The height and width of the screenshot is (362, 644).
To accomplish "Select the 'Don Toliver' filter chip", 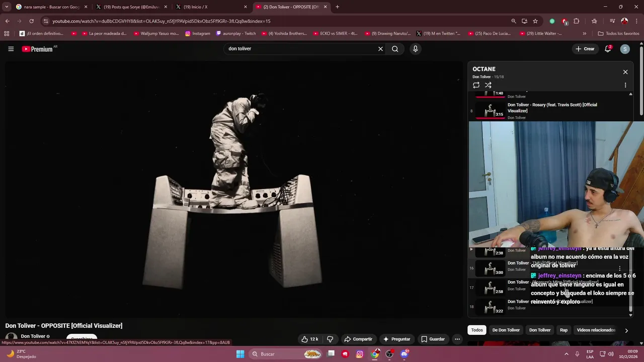I will coord(540,330).
